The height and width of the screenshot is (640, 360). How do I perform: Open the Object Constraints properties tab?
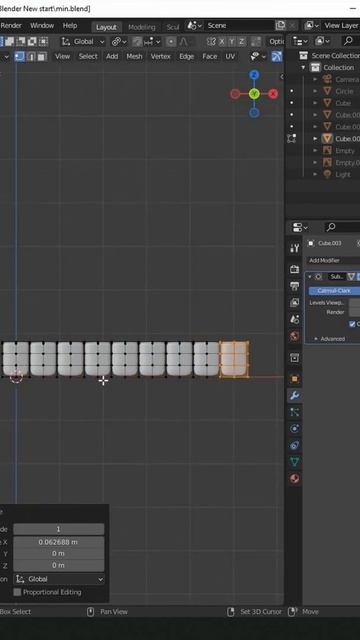coord(294,445)
